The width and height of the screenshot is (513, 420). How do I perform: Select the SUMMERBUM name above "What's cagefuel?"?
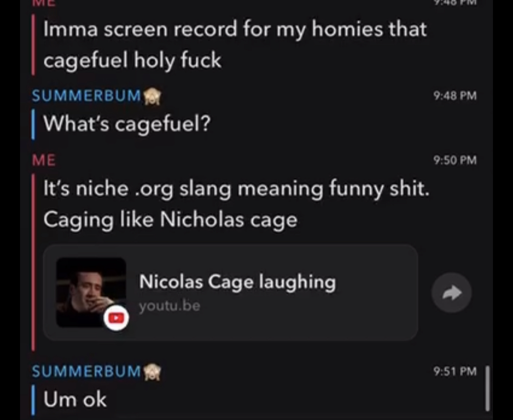[x=86, y=96]
